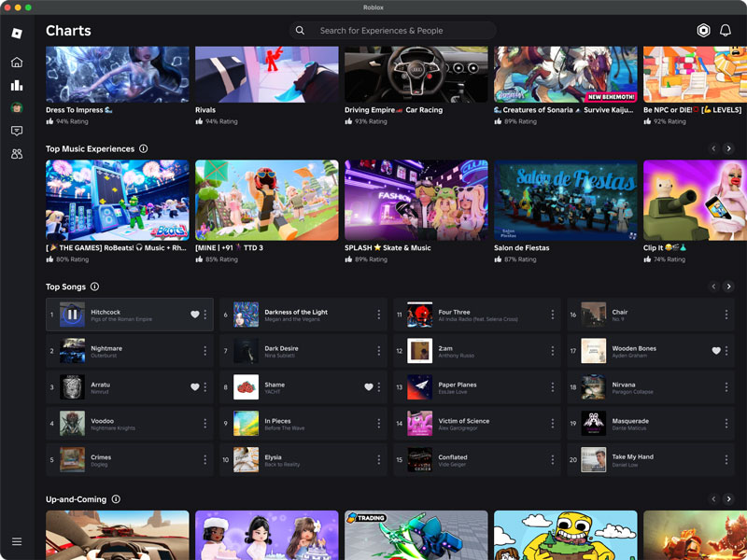Check your Robux balance icon

(x=703, y=31)
